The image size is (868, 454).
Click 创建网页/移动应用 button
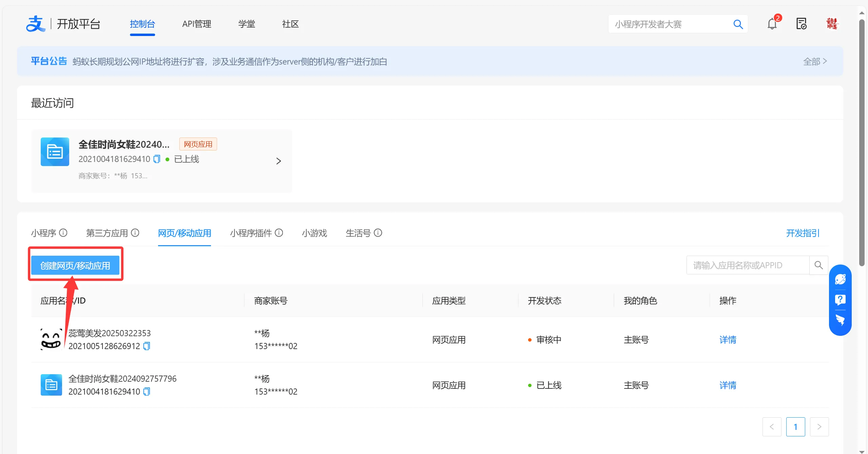(x=75, y=266)
